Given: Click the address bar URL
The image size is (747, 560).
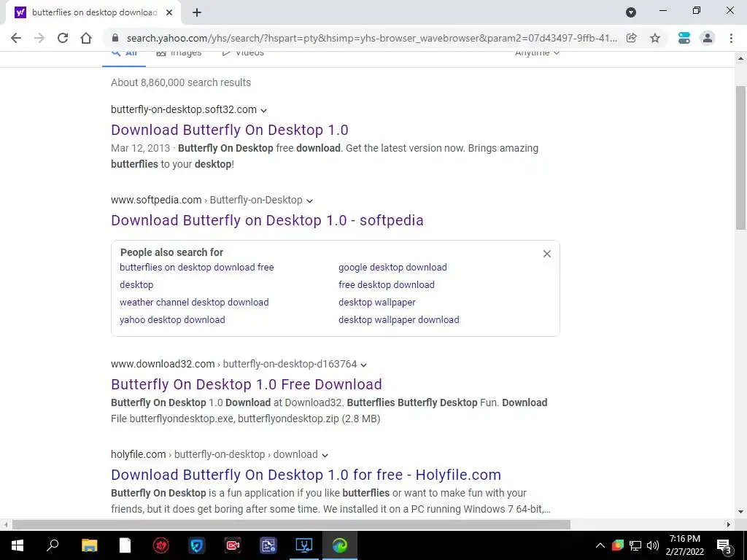Looking at the screenshot, I should (371, 38).
